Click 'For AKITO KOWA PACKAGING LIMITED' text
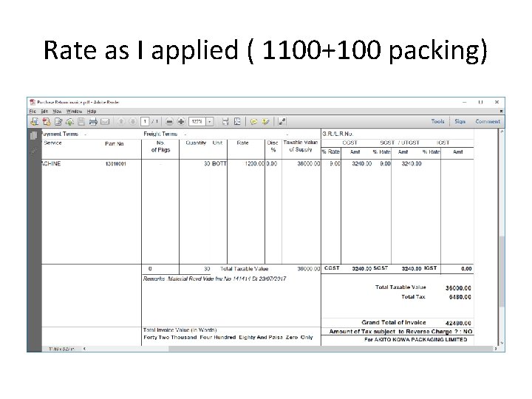Image resolution: width=532 pixels, height=399 pixels. click(415, 339)
